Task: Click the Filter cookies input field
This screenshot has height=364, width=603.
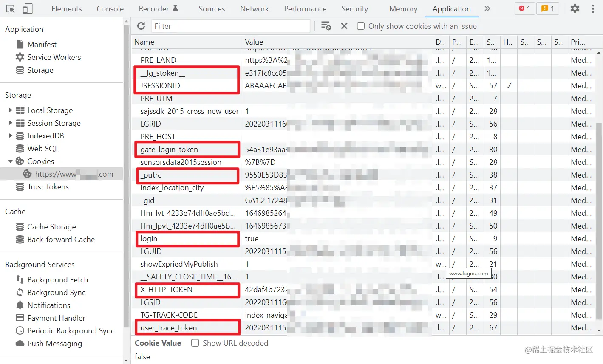Action: point(231,26)
